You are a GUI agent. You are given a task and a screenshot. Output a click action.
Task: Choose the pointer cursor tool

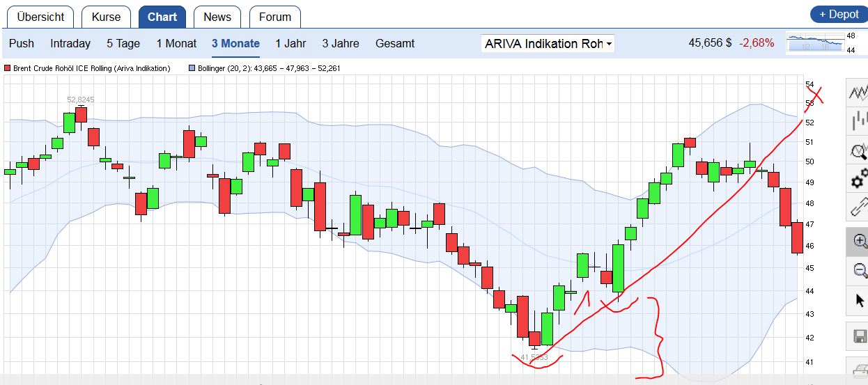click(858, 301)
